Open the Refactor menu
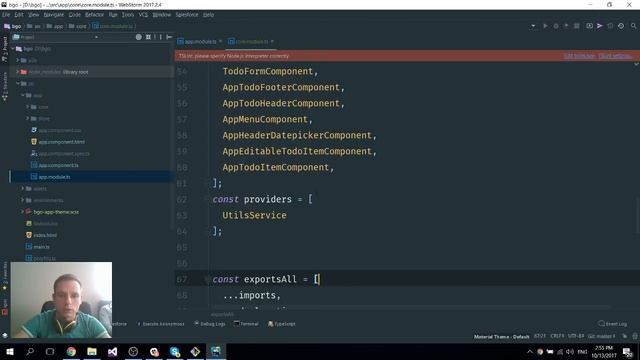640x360 pixels. [94, 15]
